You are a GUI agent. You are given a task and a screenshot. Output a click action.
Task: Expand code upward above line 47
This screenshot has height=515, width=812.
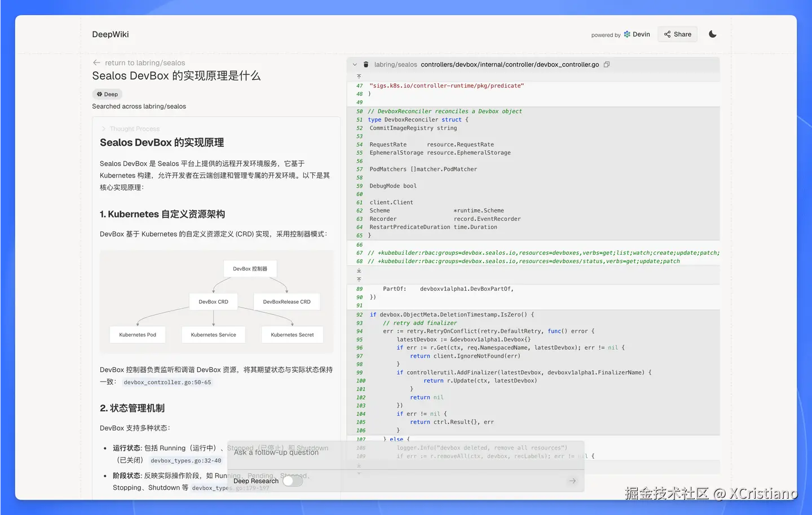point(359,76)
